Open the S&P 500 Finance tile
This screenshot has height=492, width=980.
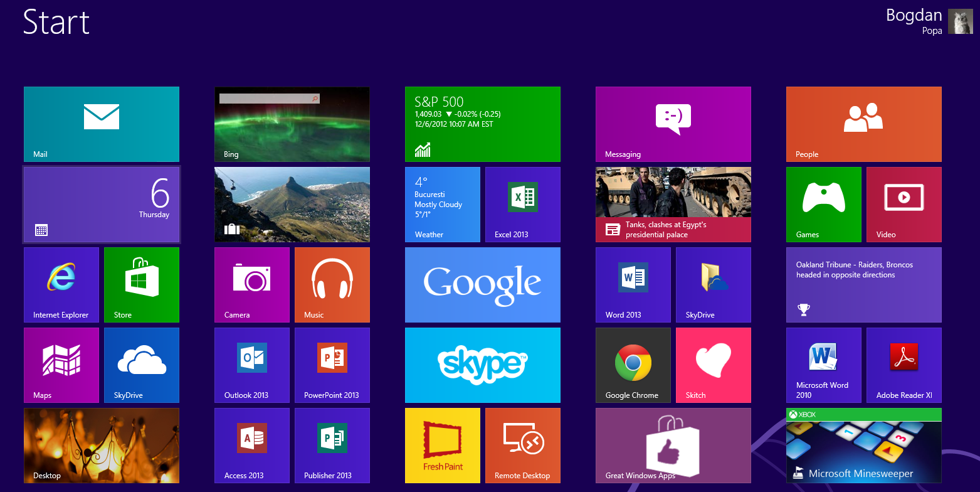point(483,124)
